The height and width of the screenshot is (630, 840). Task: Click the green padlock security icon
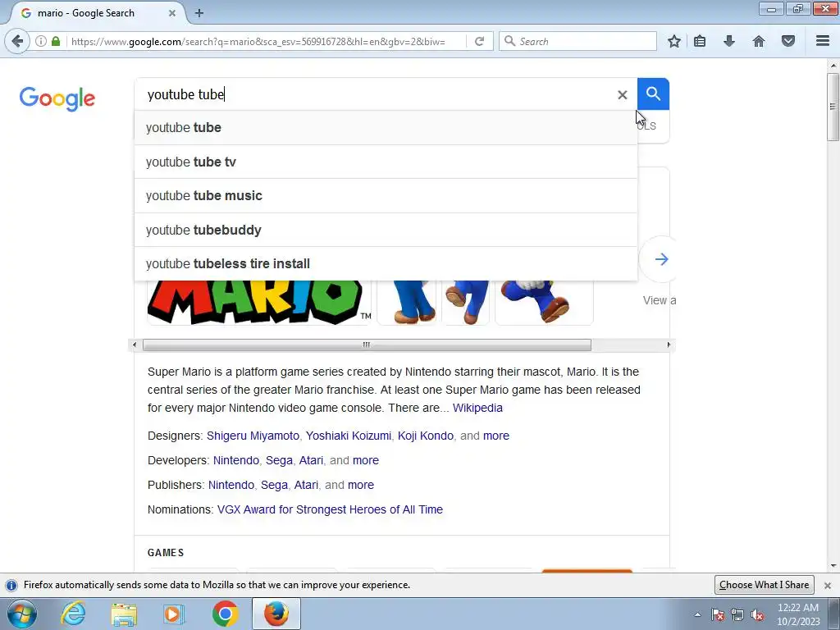pos(56,41)
